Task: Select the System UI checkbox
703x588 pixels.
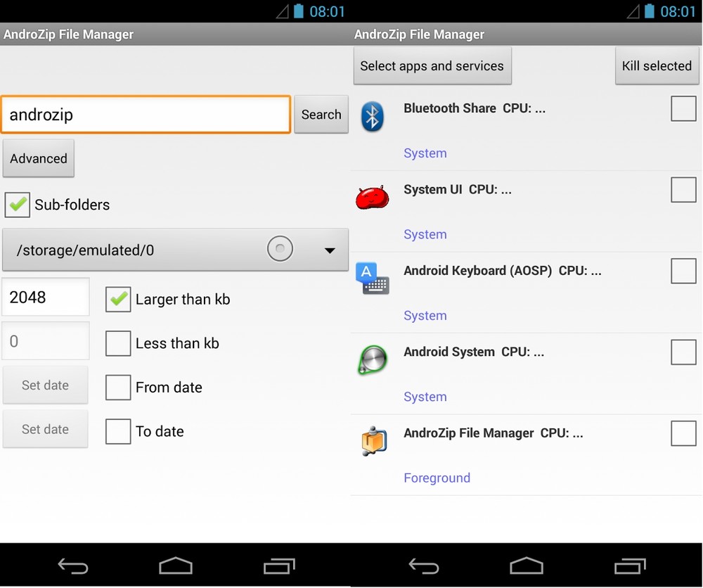Action: point(683,189)
